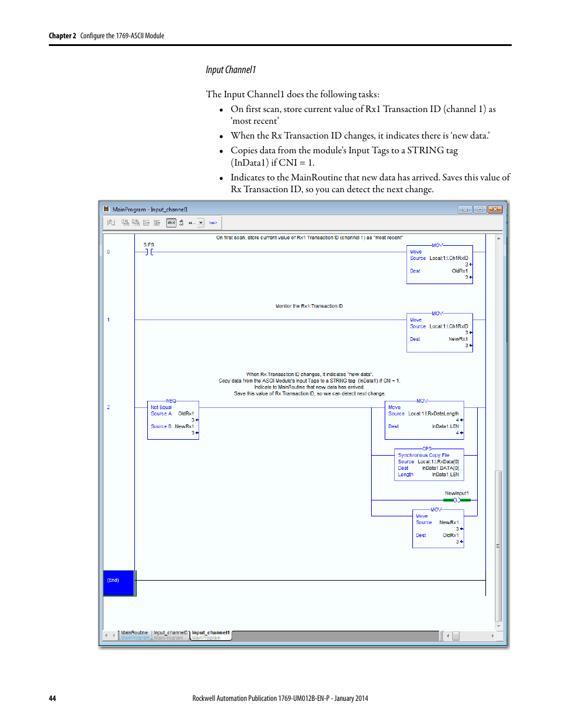
Task: Click the cancel accepted rung edits icon
Action: [157, 223]
